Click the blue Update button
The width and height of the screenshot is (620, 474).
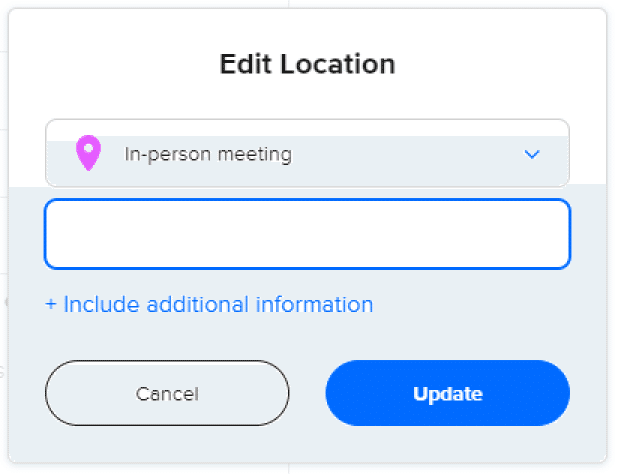tap(447, 394)
